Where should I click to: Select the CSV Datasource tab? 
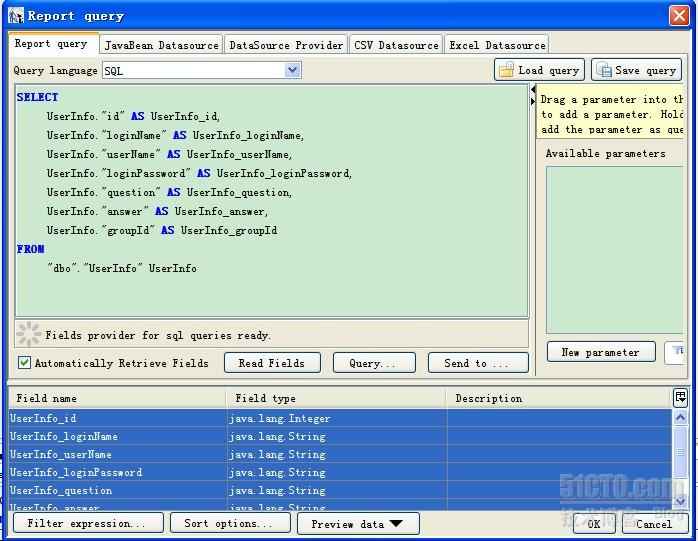(x=396, y=45)
